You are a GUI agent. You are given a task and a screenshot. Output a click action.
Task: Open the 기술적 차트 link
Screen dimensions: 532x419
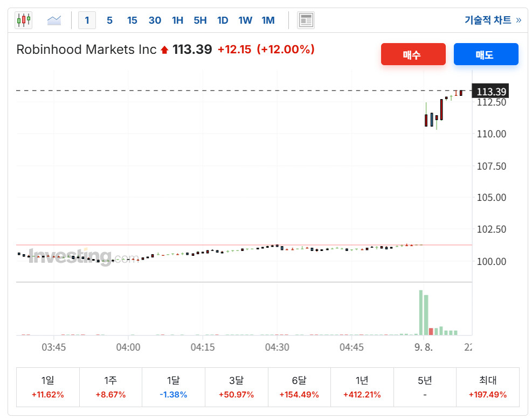click(x=493, y=20)
